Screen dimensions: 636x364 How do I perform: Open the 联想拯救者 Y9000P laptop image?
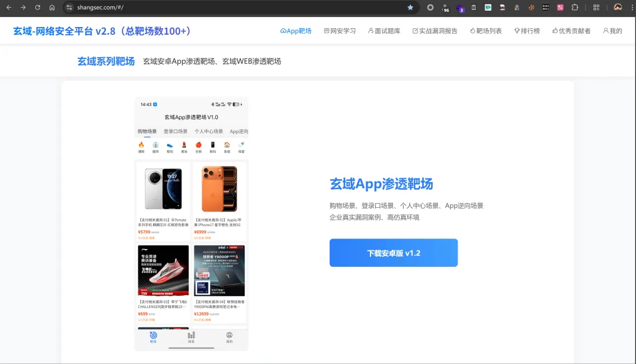(x=219, y=271)
